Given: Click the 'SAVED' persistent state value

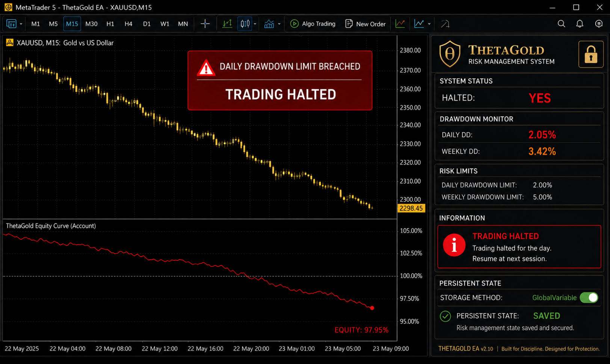Looking at the screenshot, I should 547,316.
